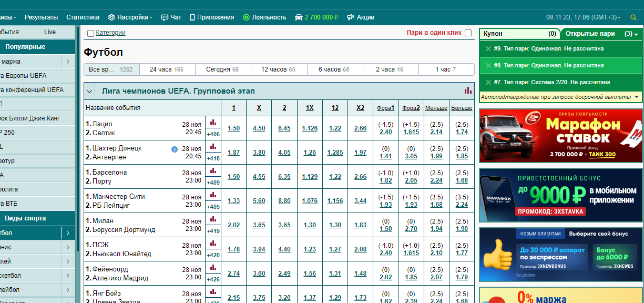Open Chat from the top bar
This screenshot has width=644, height=303.
tap(171, 17)
